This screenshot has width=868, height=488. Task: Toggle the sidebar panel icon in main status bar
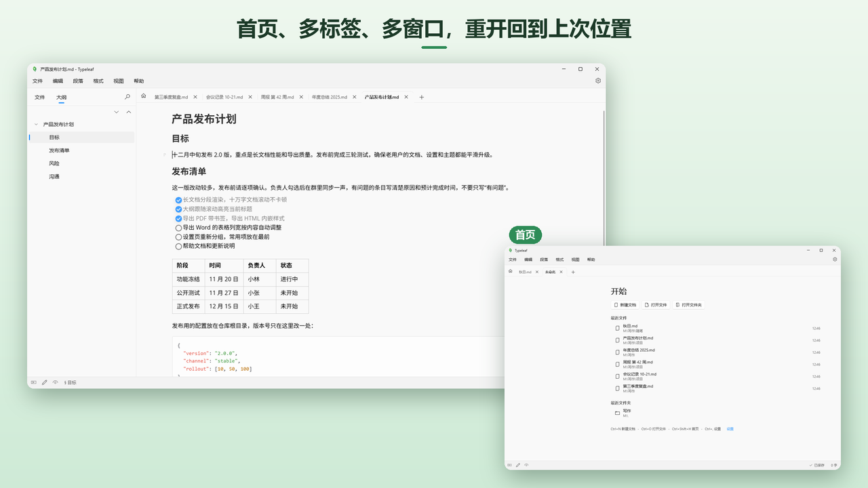33,382
